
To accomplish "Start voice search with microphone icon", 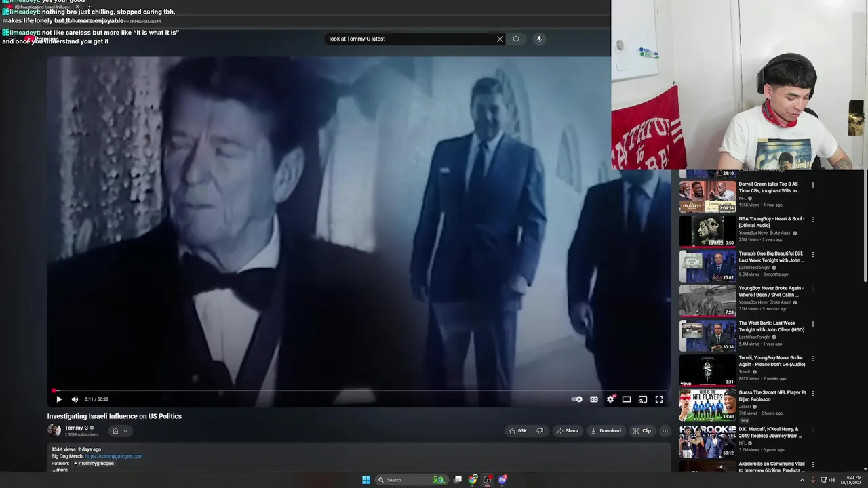I will pos(539,39).
